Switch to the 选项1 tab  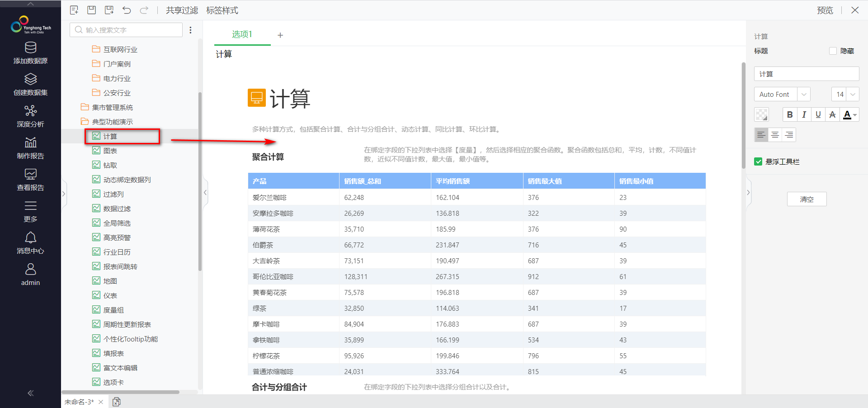pyautogui.click(x=242, y=34)
